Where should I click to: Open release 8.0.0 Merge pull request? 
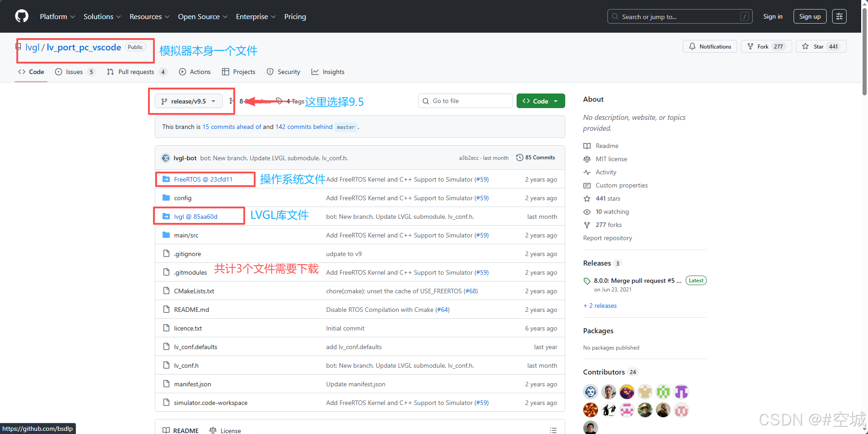(x=637, y=281)
